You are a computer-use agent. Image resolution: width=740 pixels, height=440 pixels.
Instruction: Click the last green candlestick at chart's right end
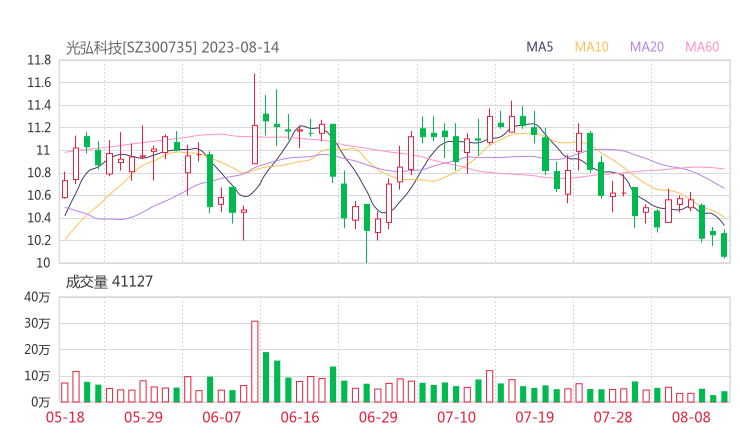pos(724,245)
